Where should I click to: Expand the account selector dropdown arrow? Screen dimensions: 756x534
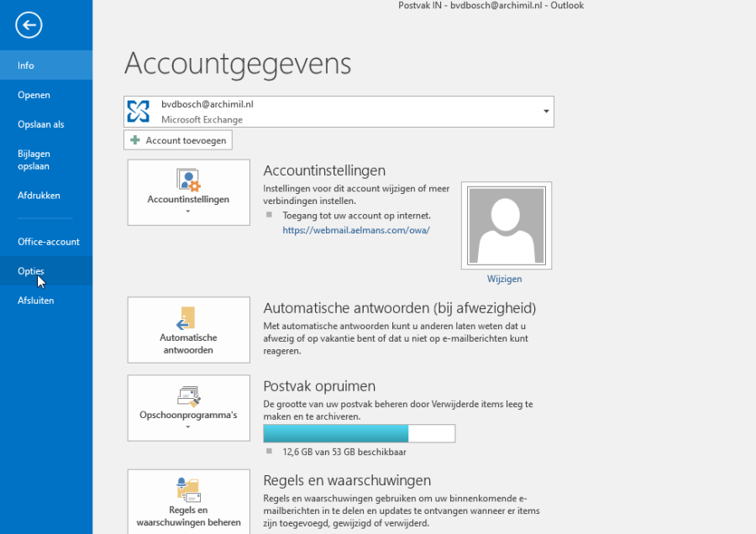(x=546, y=112)
